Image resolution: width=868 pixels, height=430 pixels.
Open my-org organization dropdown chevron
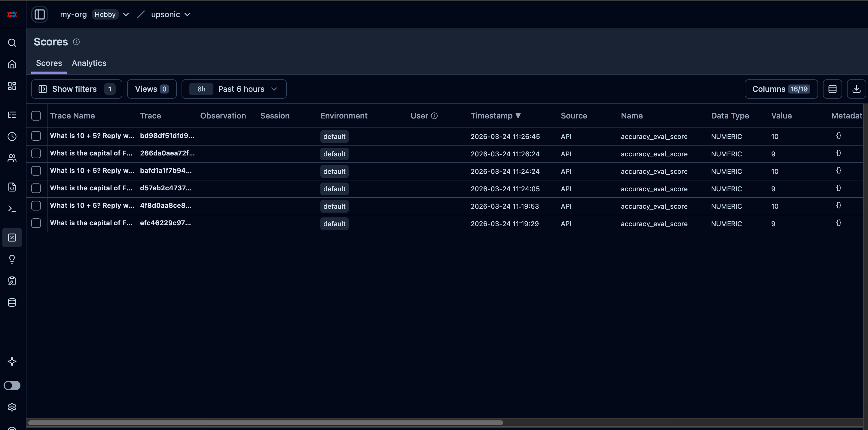click(126, 14)
